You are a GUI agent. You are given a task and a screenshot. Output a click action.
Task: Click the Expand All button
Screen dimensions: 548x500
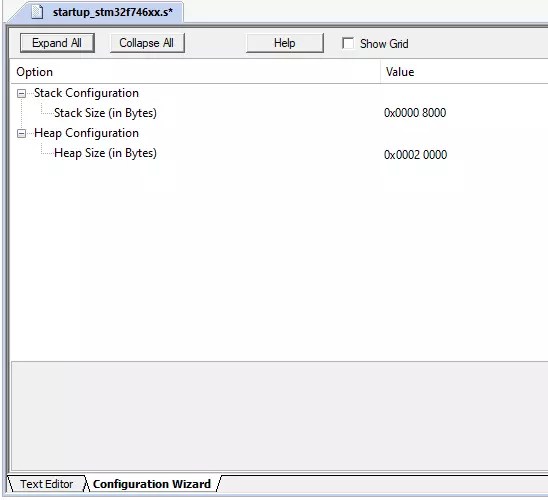(x=57, y=43)
